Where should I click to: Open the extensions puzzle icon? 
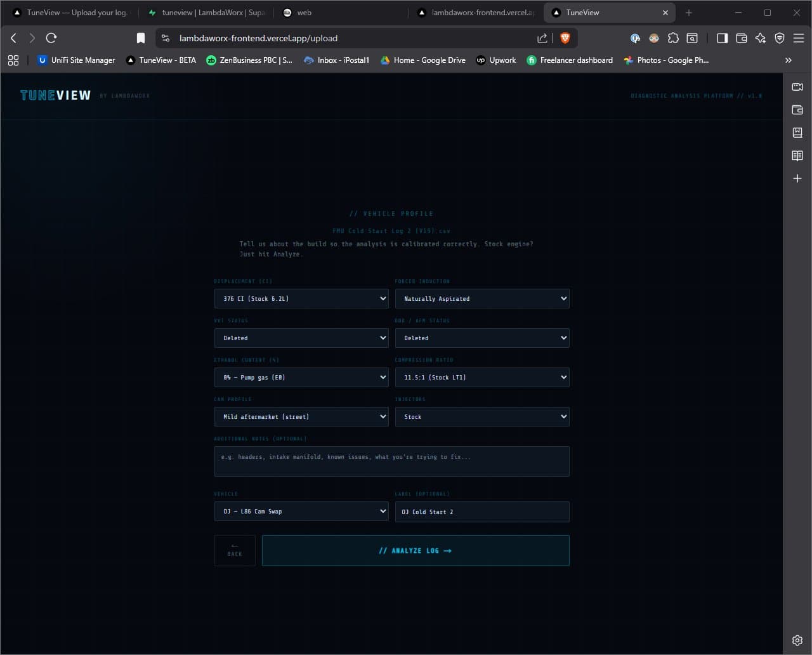pos(673,38)
